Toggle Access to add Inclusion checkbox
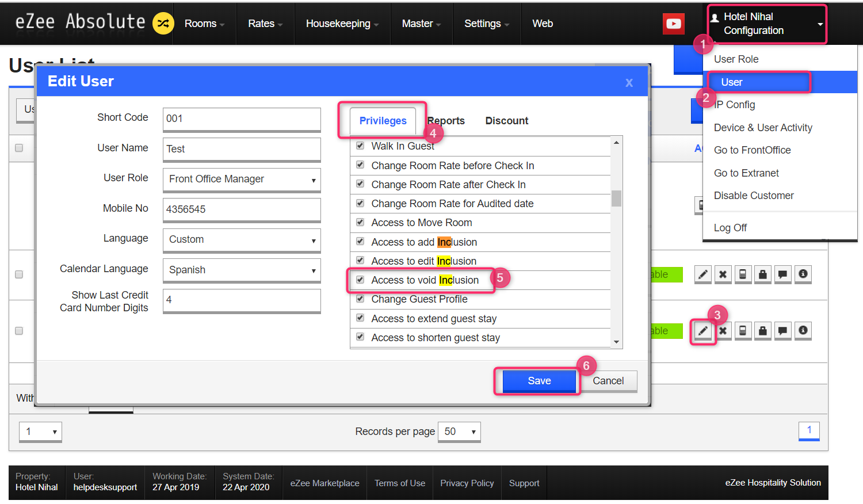Screen dimensions: 863x504 360,241
